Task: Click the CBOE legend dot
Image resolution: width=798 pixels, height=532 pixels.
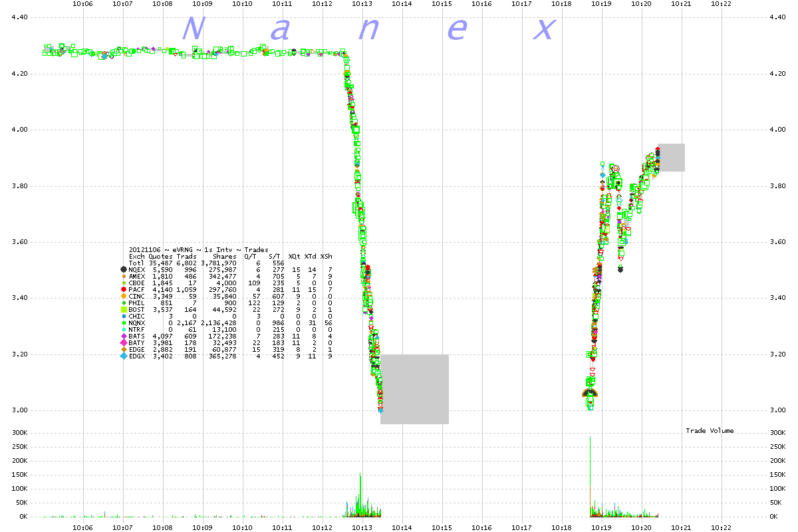Action: pyautogui.click(x=124, y=283)
